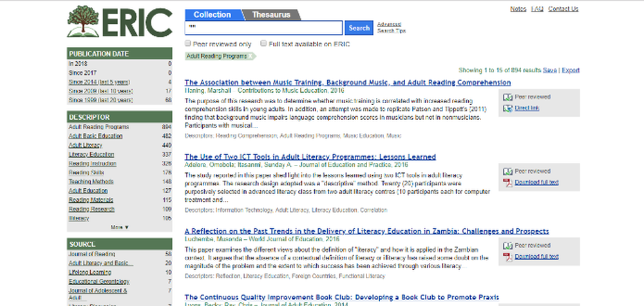Filter by Adult Education descriptor
The width and height of the screenshot is (644, 306).
pos(88,191)
